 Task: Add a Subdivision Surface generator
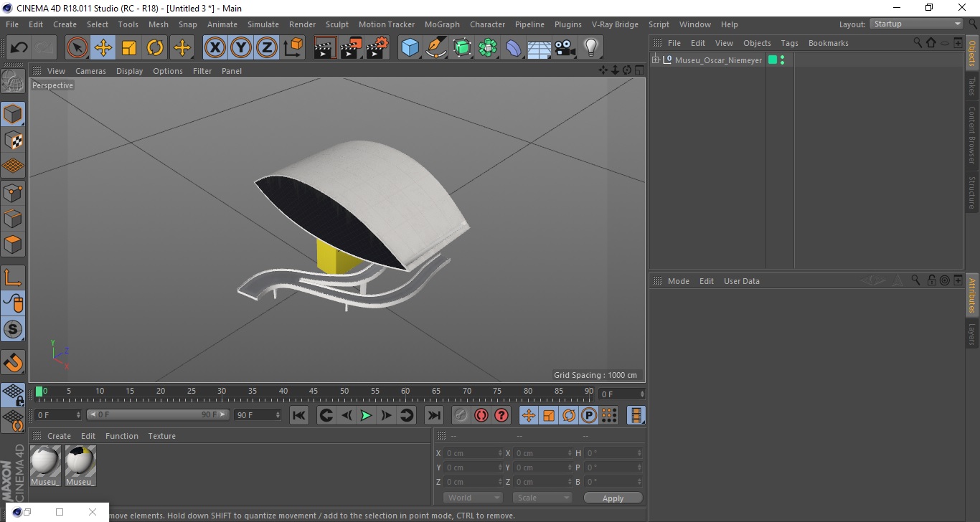coord(463,48)
